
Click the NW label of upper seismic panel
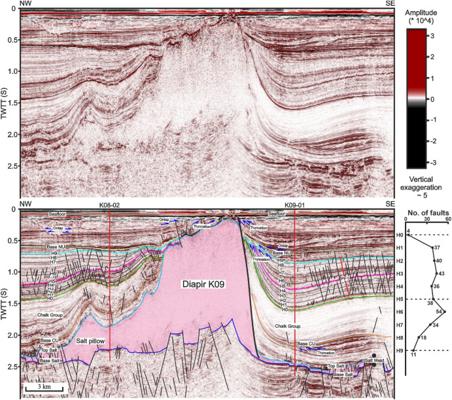click(x=25, y=3)
